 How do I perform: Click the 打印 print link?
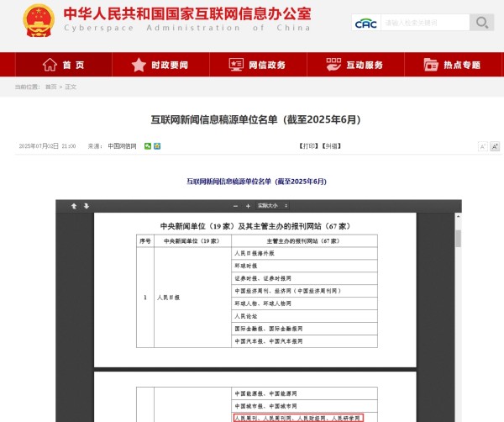[x=309, y=146]
